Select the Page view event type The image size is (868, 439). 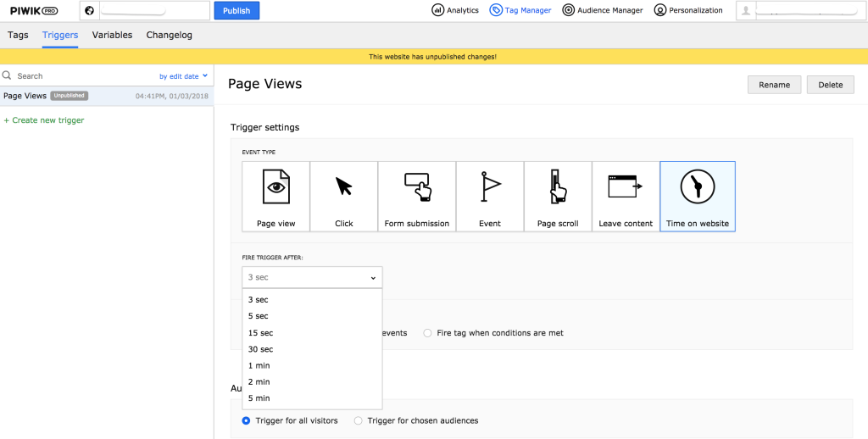275,197
